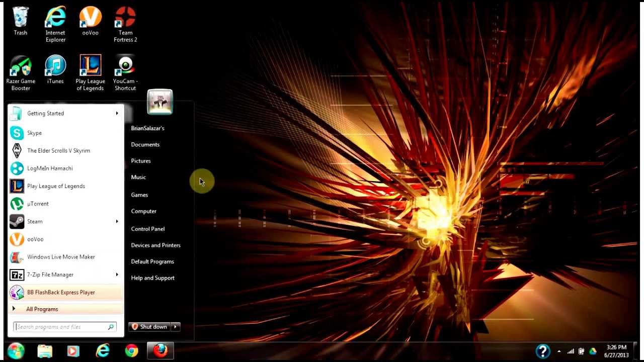Click the user account picture
The width and height of the screenshot is (644, 362).
click(160, 102)
